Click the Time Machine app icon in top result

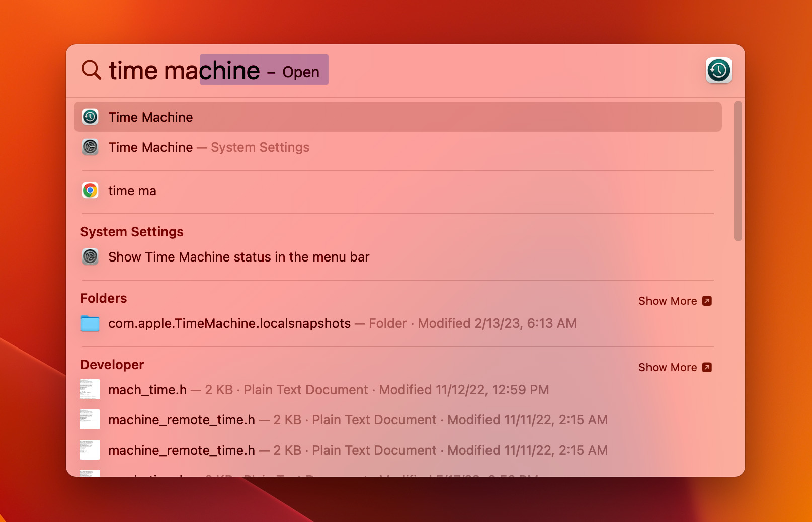point(90,117)
